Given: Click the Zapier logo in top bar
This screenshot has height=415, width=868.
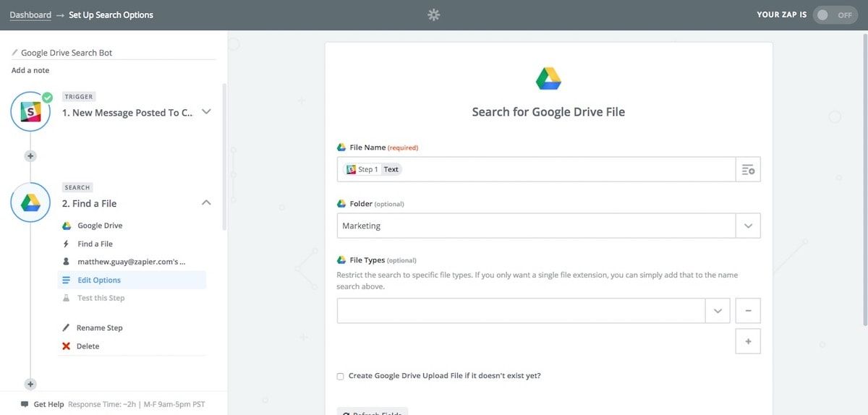Looking at the screenshot, I should point(433,14).
